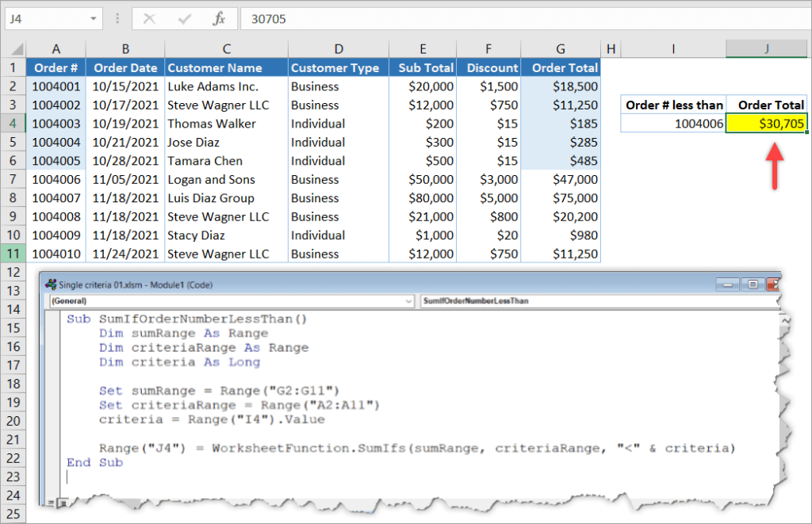Click the 'Order # less than' label cell

tap(673, 105)
